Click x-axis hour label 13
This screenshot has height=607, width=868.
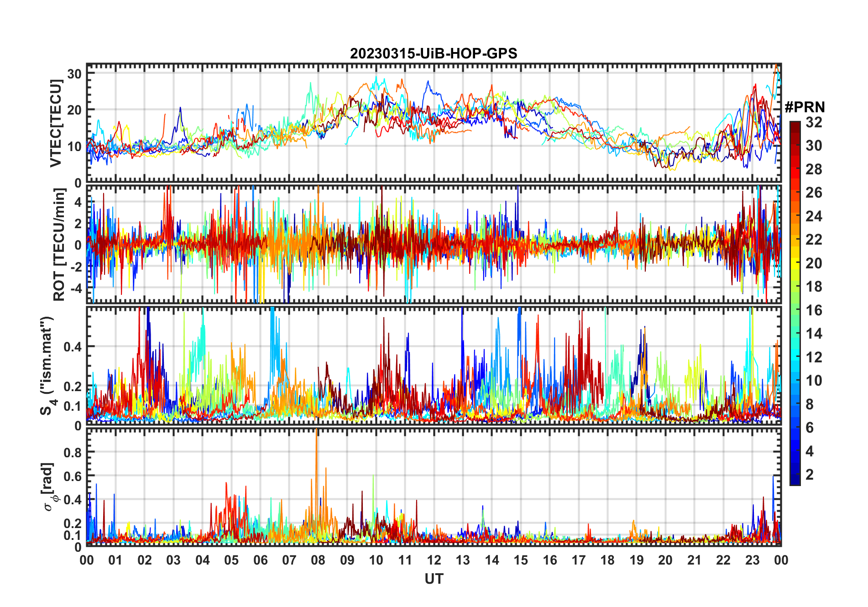pyautogui.click(x=463, y=560)
